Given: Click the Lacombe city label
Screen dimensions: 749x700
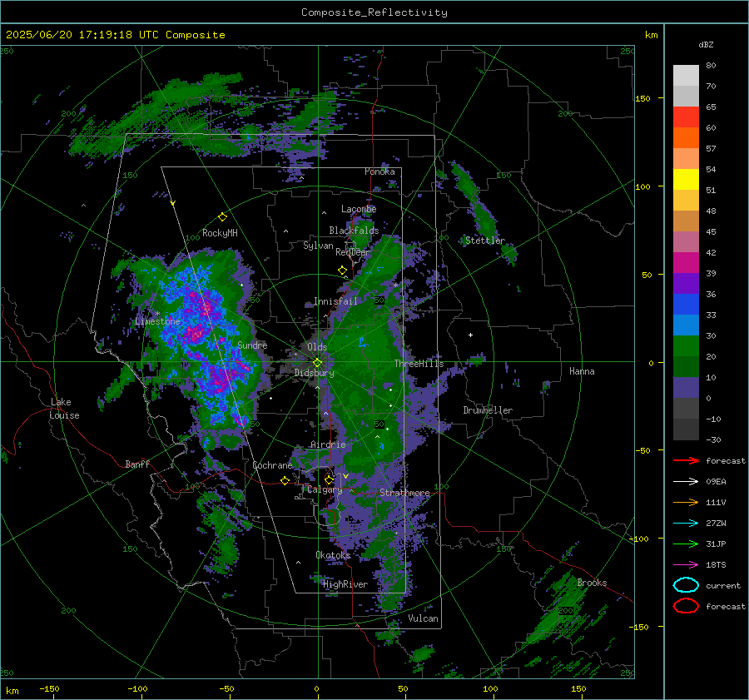Looking at the screenshot, I should pyautogui.click(x=359, y=209).
